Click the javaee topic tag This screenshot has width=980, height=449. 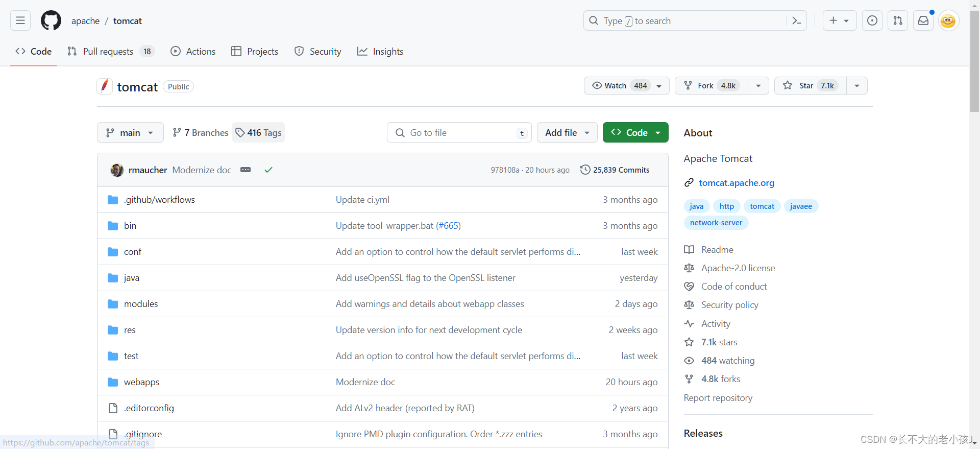pyautogui.click(x=801, y=206)
